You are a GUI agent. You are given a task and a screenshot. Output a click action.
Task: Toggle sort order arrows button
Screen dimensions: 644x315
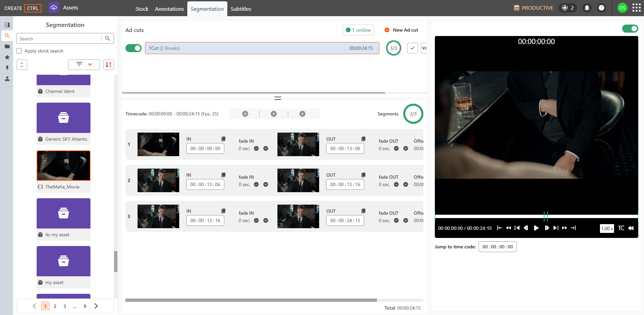coord(109,65)
